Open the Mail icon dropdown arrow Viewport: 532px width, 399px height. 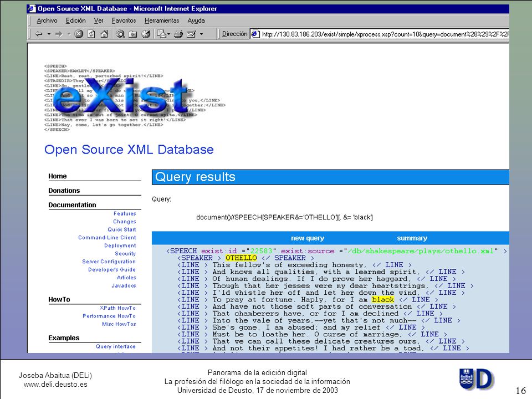[168, 34]
